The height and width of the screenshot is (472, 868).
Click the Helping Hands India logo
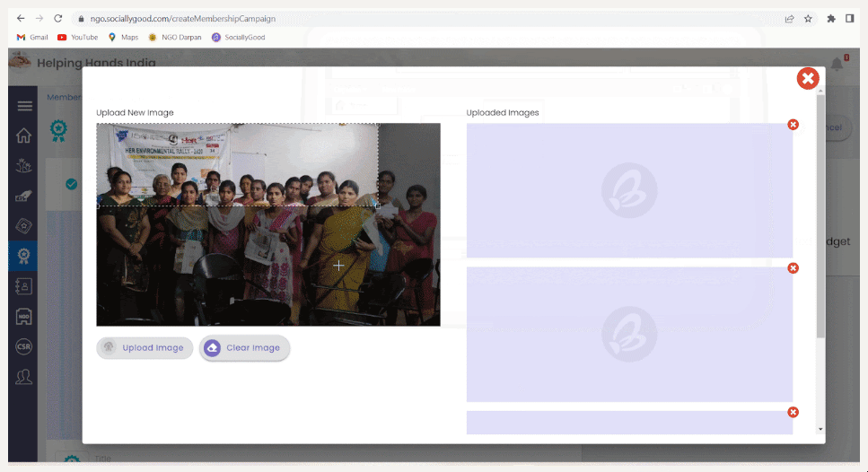tap(20, 62)
